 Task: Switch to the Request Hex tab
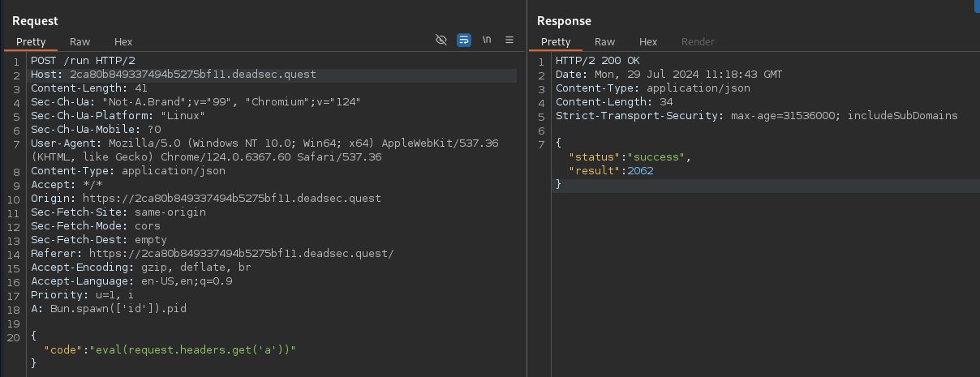pos(123,41)
